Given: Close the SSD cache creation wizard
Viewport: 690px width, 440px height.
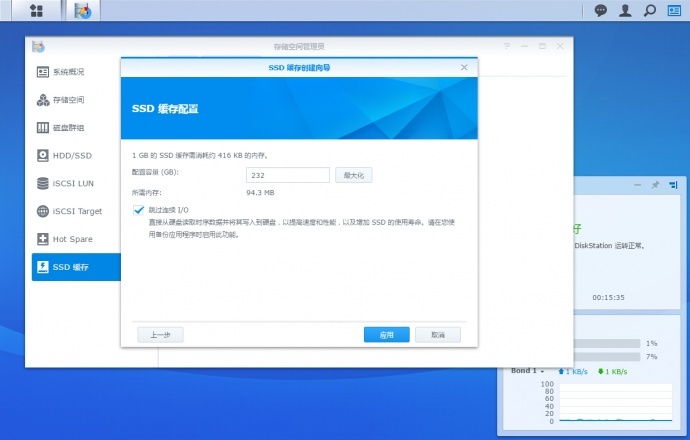Looking at the screenshot, I should click(x=464, y=67).
